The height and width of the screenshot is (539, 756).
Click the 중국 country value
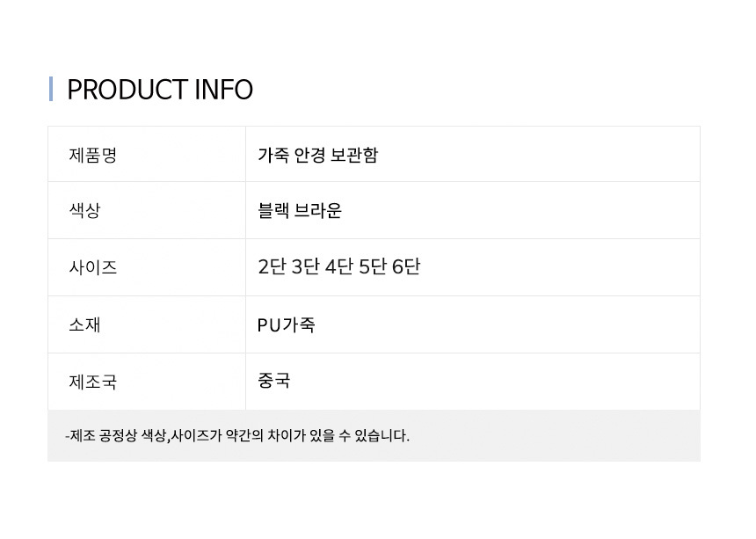click(x=274, y=381)
